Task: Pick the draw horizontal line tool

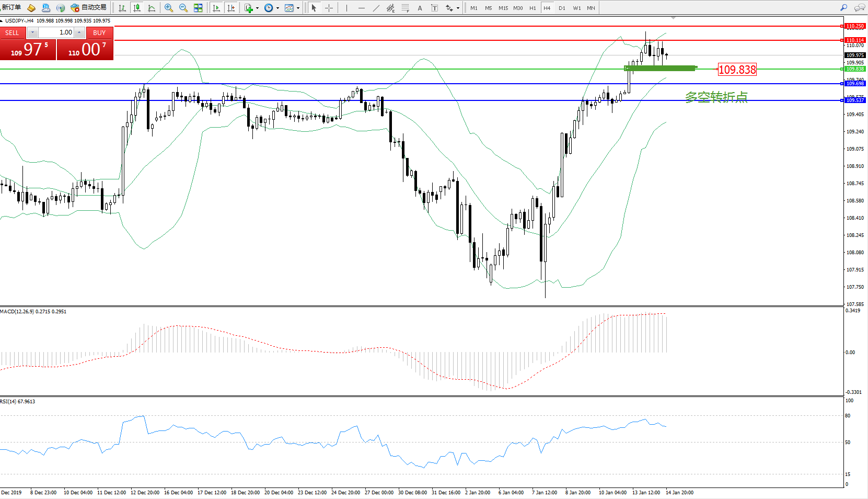Action: click(361, 8)
